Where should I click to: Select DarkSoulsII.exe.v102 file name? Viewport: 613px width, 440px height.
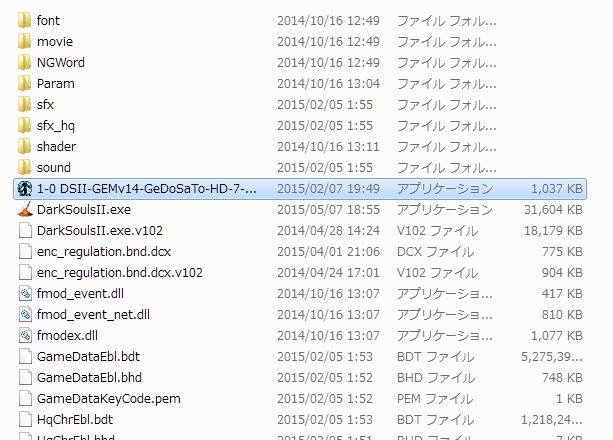(x=100, y=231)
